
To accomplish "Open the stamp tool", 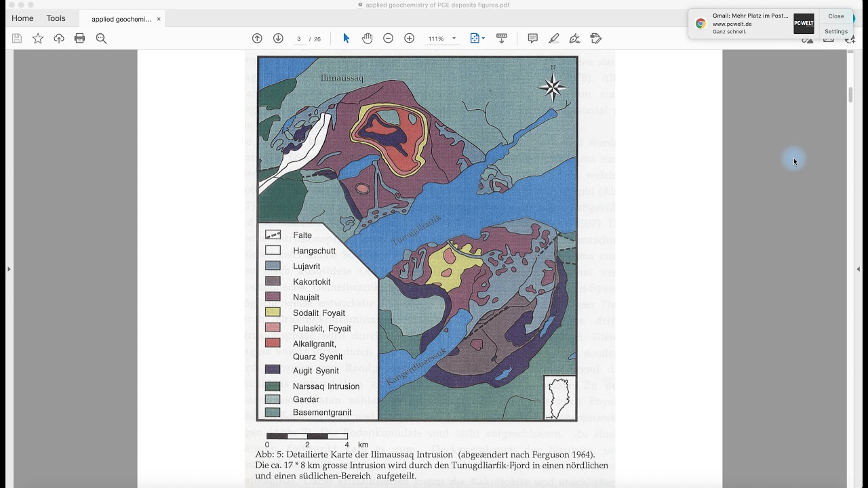I will pos(596,39).
